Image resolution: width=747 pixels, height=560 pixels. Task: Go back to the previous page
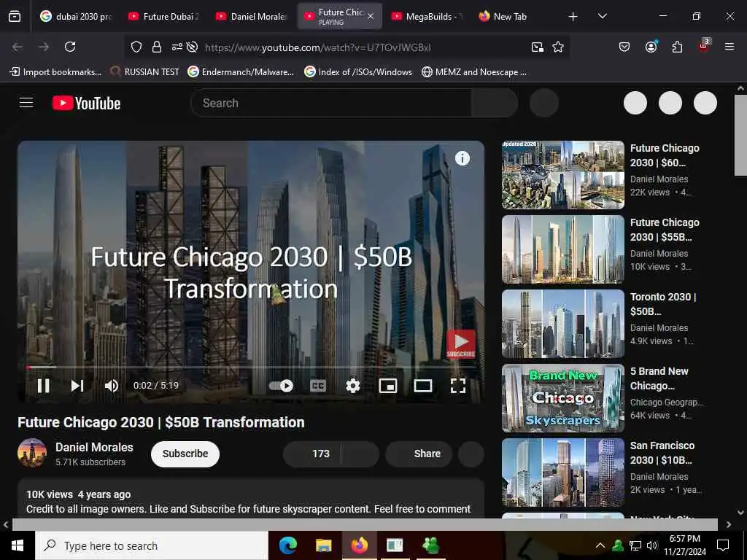coord(18,47)
